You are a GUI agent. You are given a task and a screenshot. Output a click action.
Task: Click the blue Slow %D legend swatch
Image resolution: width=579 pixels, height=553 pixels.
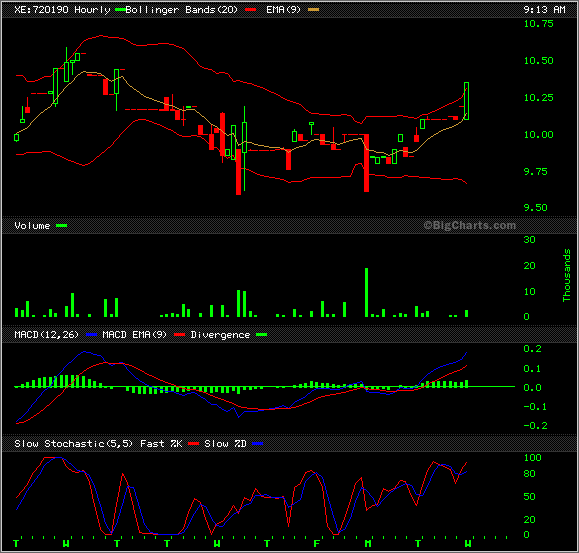257,444
